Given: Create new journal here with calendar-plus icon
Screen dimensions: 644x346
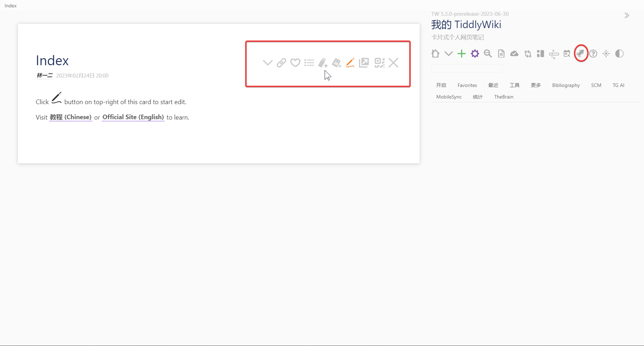Looking at the screenshot, I should [x=337, y=63].
